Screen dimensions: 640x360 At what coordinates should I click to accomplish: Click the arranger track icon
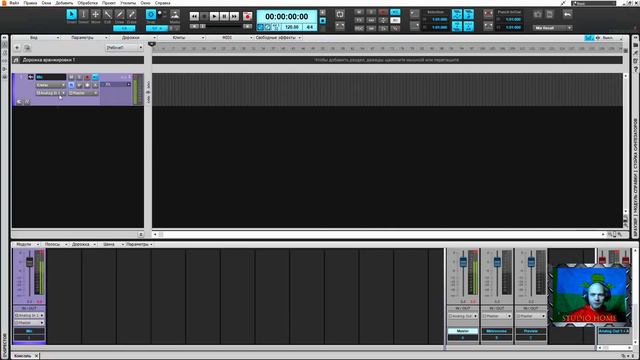[16, 60]
